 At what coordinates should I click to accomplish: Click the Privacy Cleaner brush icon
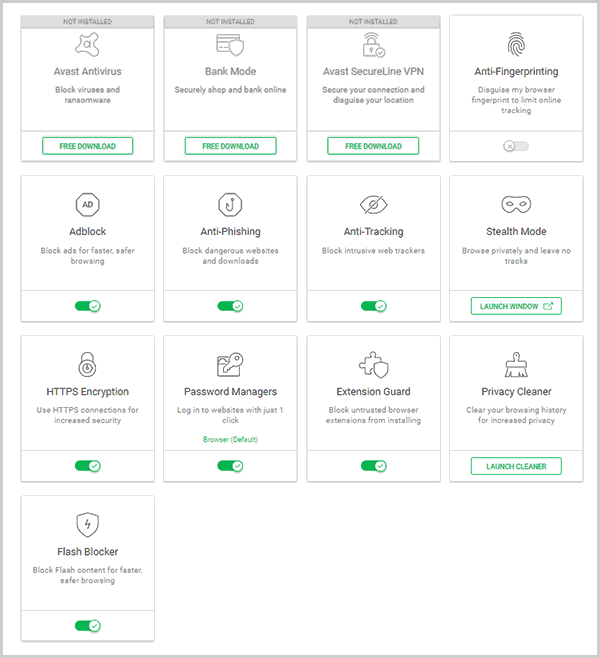pos(516,364)
